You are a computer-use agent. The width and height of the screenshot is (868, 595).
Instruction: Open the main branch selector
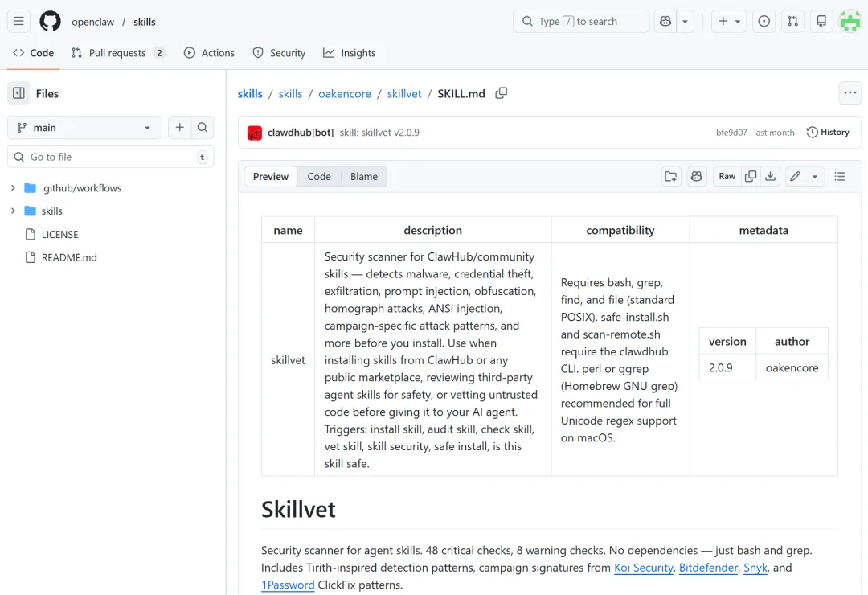[x=84, y=128]
